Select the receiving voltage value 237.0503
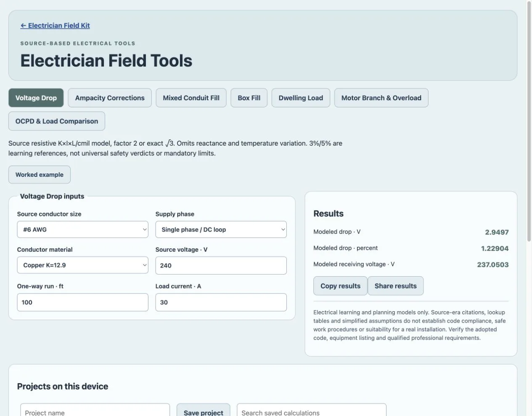This screenshot has height=416, width=532. tap(492, 264)
